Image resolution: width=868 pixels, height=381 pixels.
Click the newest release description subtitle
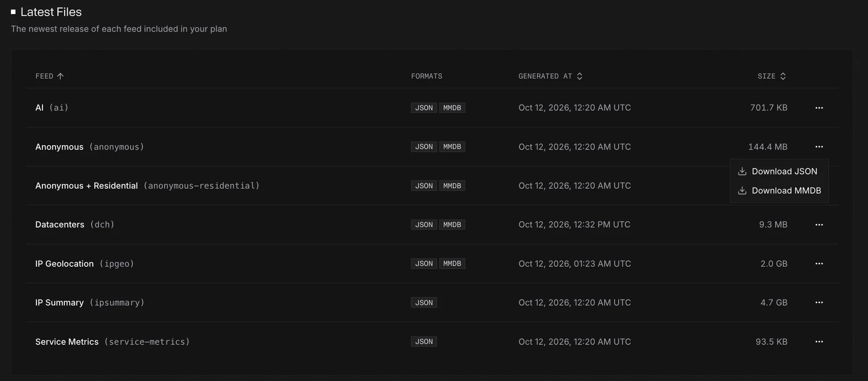point(119,29)
